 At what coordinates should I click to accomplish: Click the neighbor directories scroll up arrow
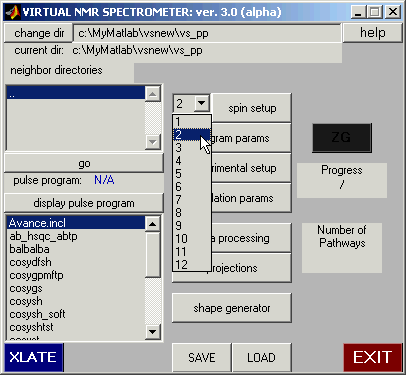click(153, 94)
